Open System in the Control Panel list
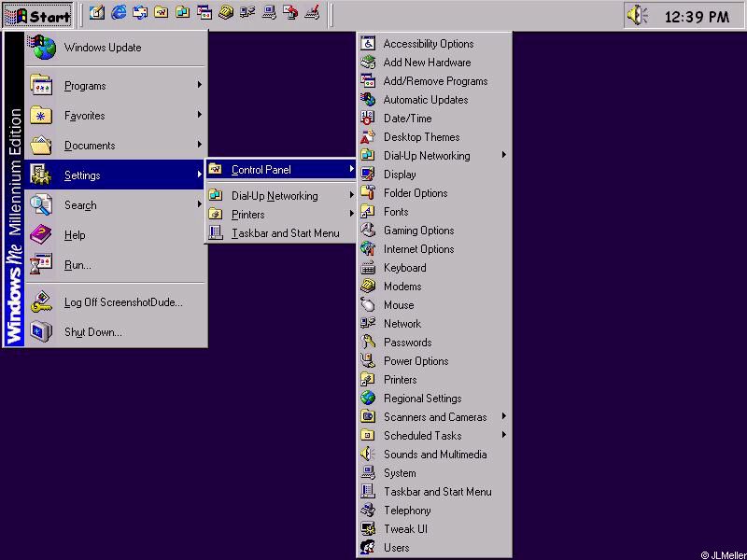The height and width of the screenshot is (560, 747). pyautogui.click(x=434, y=473)
